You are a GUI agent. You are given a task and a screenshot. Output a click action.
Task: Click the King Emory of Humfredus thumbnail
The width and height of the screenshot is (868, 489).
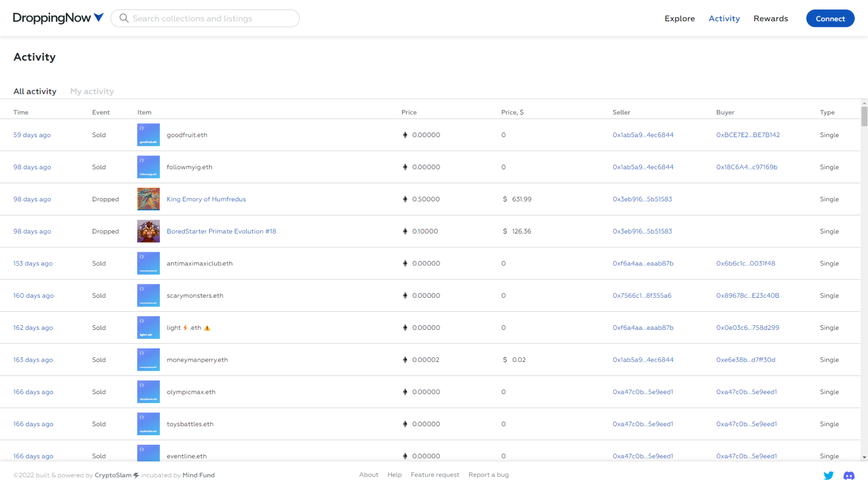[148, 199]
